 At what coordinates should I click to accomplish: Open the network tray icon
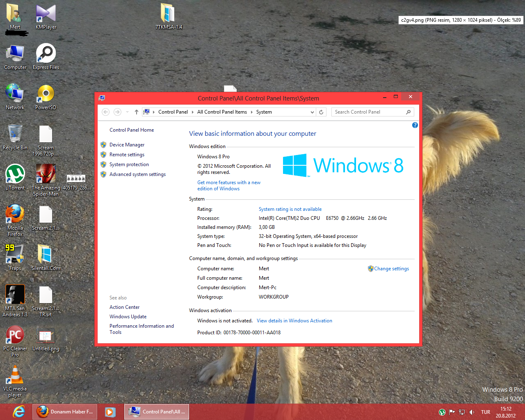pyautogui.click(x=462, y=412)
